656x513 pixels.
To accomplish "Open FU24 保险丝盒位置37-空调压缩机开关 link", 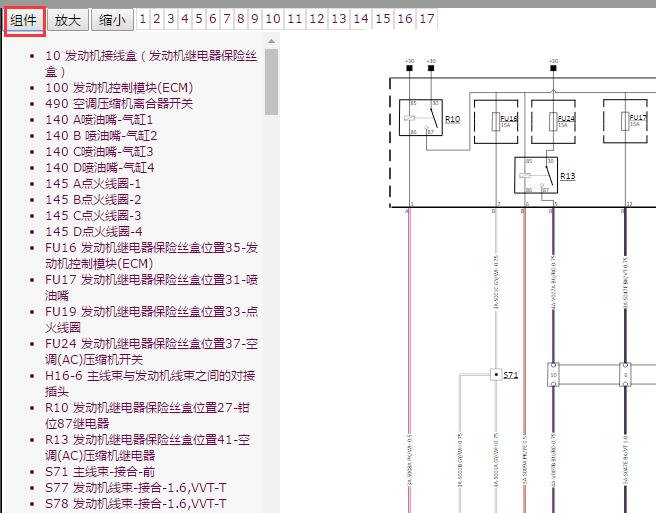I will tap(151, 351).
